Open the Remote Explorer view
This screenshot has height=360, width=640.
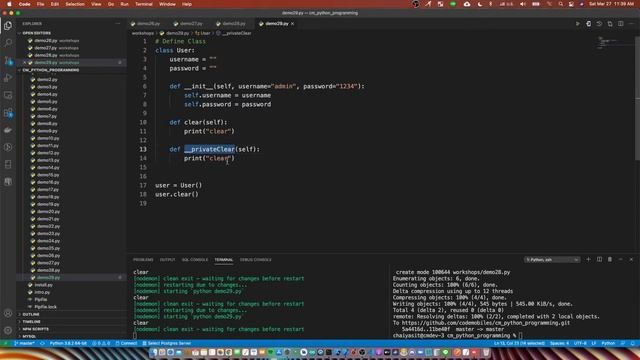8,95
